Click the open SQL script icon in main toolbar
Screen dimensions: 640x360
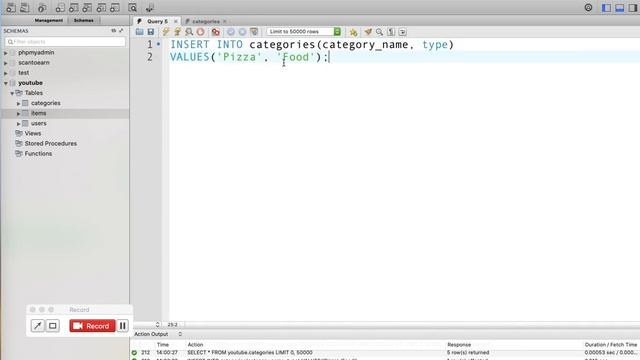click(x=24, y=7)
